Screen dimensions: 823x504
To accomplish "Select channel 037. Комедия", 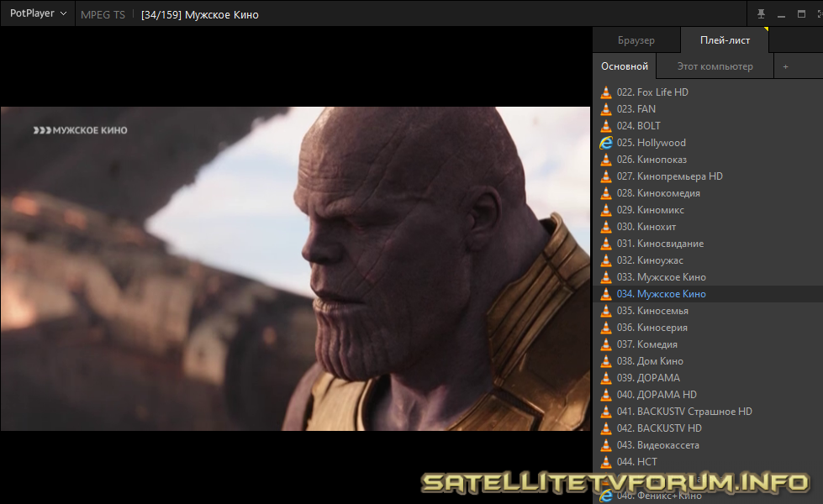I will [647, 344].
